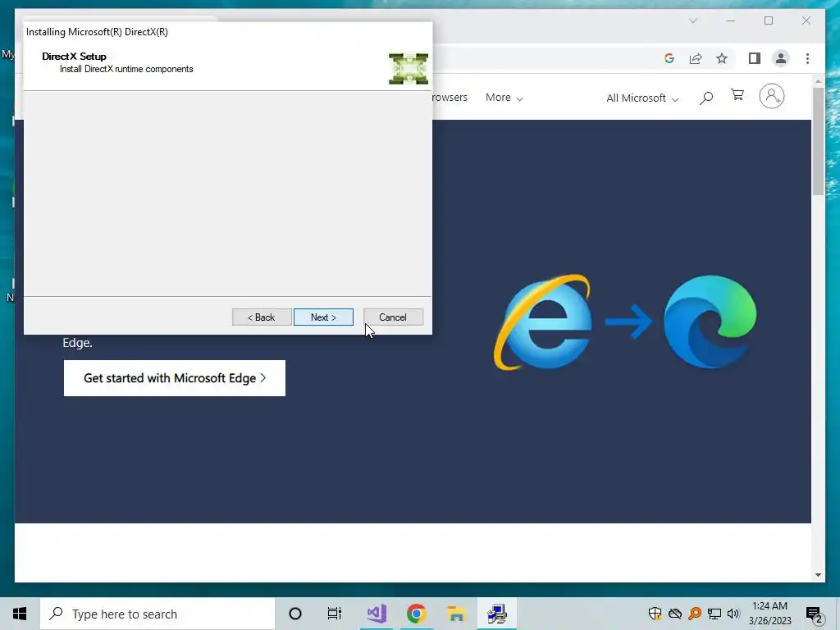Click scrollbar up arrow in Chrome
The width and height of the screenshot is (840, 630).
tap(818, 81)
